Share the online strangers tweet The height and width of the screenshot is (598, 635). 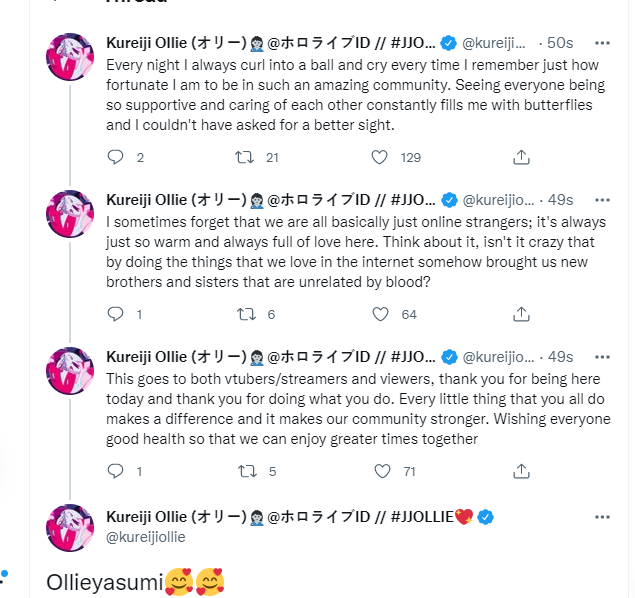click(521, 314)
